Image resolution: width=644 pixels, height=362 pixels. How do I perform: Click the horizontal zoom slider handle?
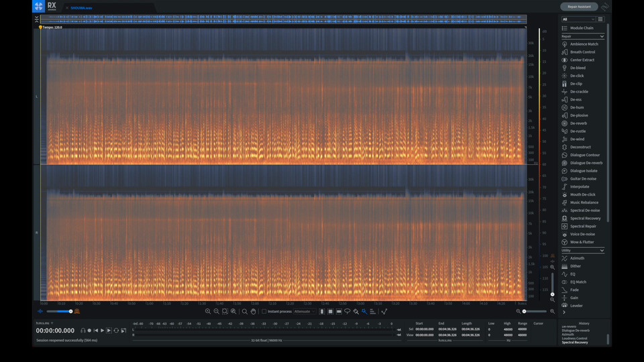pyautogui.click(x=524, y=311)
